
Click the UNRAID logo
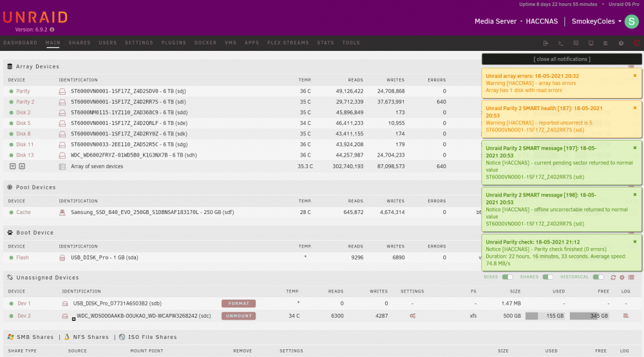[35, 17]
